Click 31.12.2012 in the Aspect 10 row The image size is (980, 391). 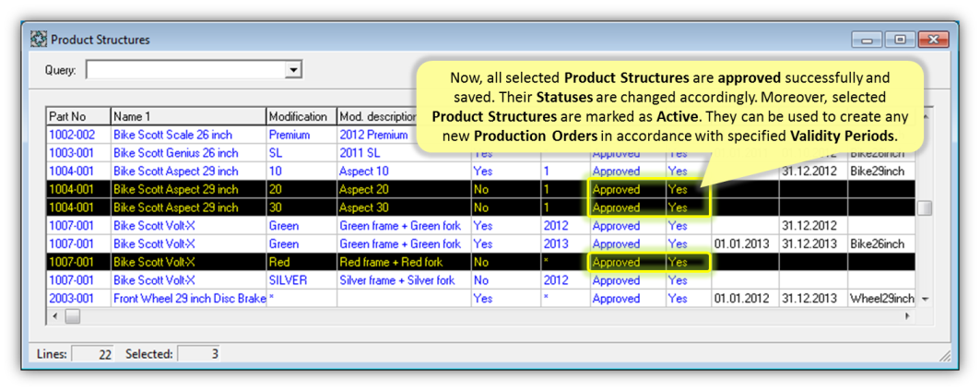pyautogui.click(x=812, y=171)
